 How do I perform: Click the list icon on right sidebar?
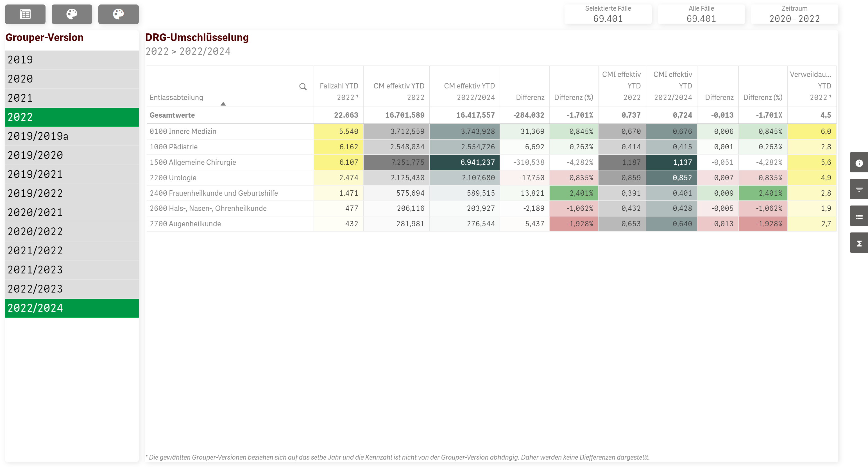(859, 216)
